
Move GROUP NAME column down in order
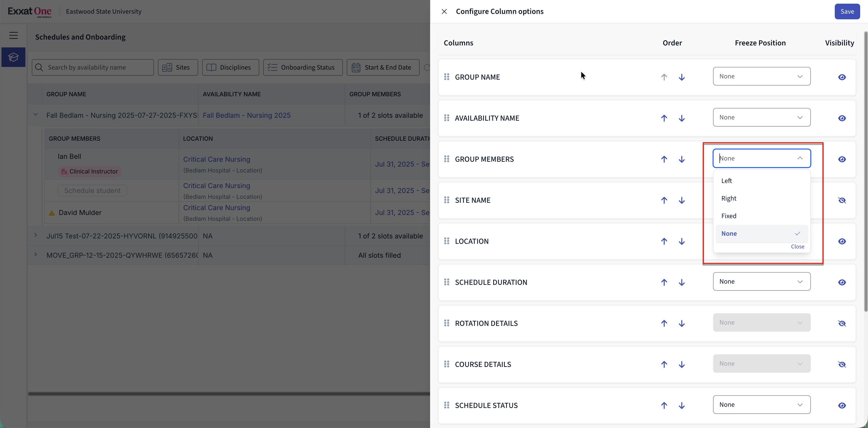tap(681, 77)
